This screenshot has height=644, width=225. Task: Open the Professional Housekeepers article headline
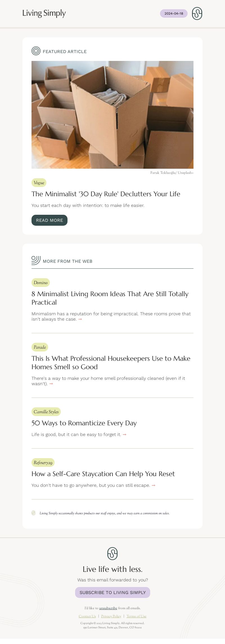pos(111,363)
